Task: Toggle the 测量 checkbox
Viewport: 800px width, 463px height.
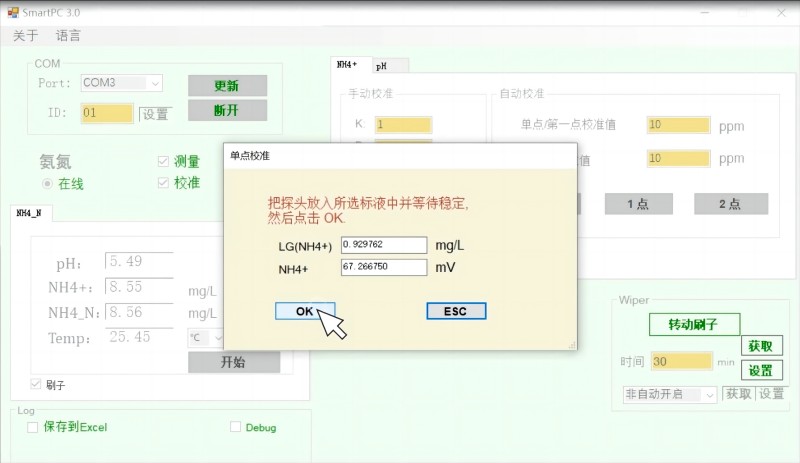Action: coord(163,162)
